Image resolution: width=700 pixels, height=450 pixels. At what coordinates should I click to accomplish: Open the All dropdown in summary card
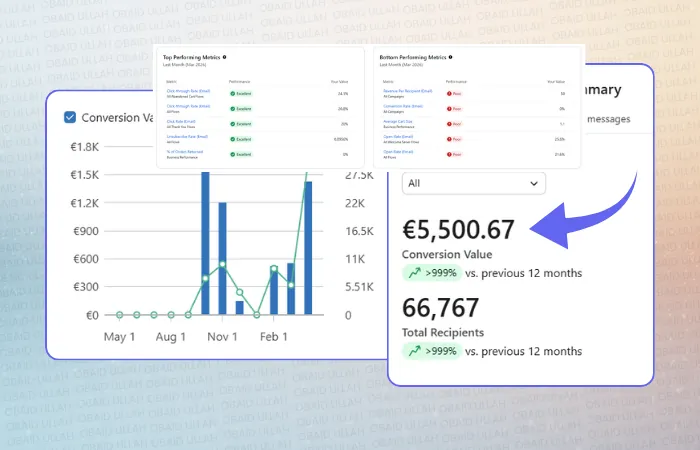pos(474,183)
